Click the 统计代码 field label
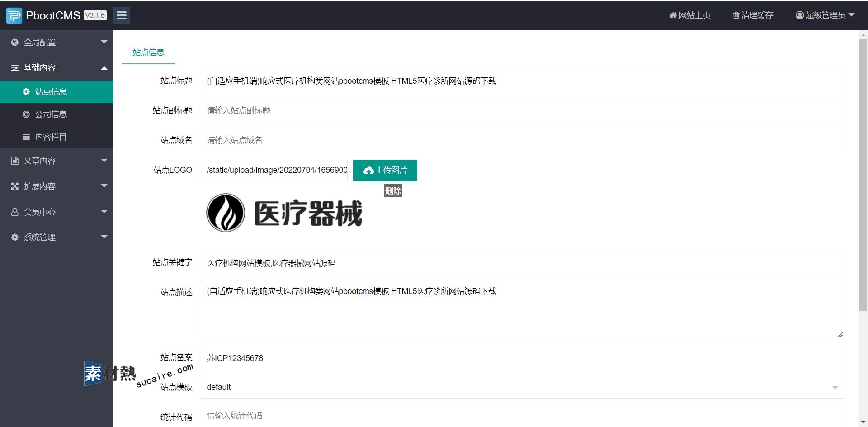Screen dimensions: 868x427 point(176,417)
